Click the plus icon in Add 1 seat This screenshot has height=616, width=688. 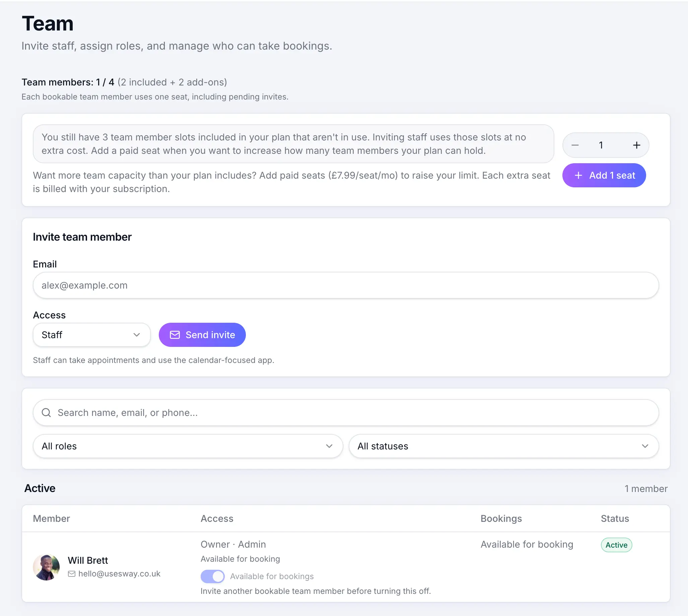[x=578, y=175]
